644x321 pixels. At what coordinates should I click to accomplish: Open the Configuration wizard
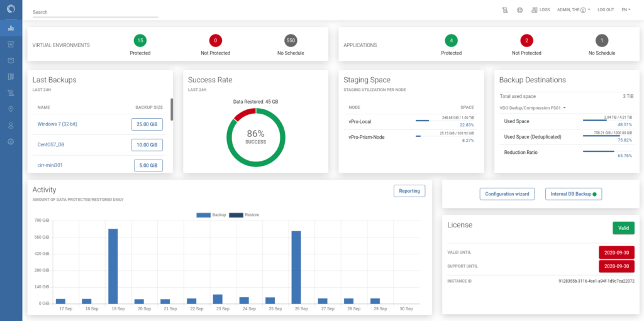click(506, 194)
